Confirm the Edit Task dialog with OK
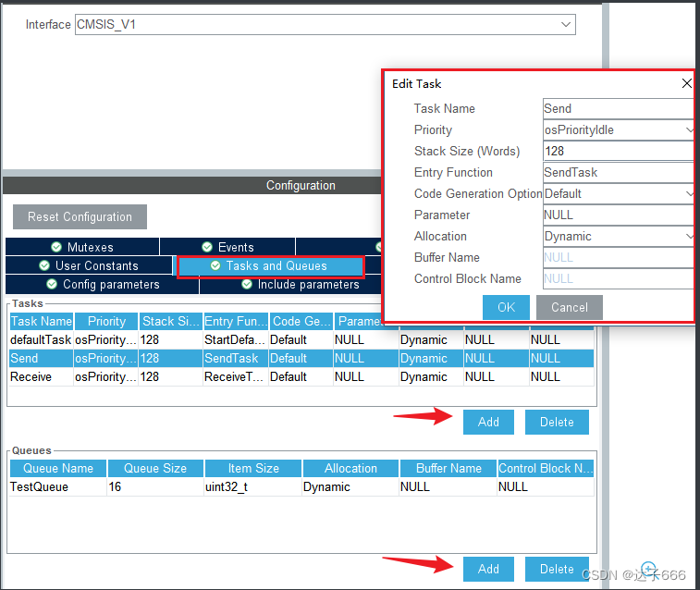 tap(506, 307)
